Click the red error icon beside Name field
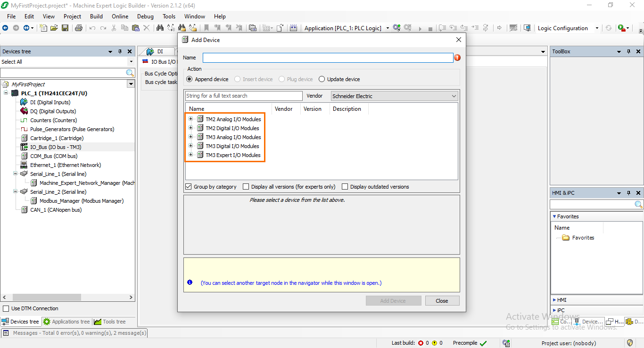Viewport: 644px width, 348px height. [x=457, y=58]
